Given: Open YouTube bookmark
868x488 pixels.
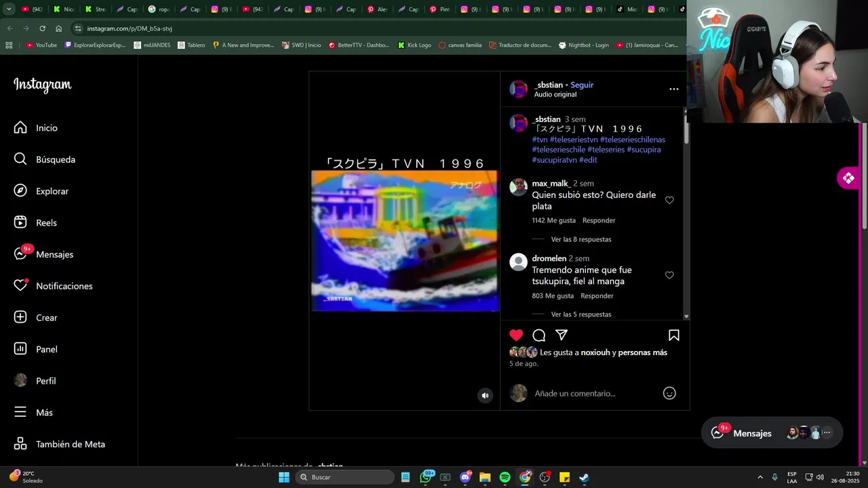Looking at the screenshot, I should click(41, 45).
